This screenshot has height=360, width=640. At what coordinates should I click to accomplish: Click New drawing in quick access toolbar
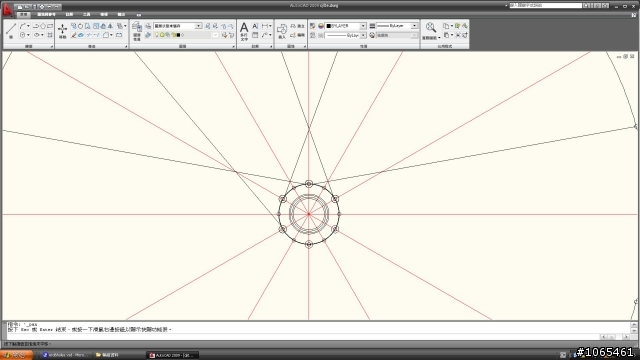tap(20, 7)
